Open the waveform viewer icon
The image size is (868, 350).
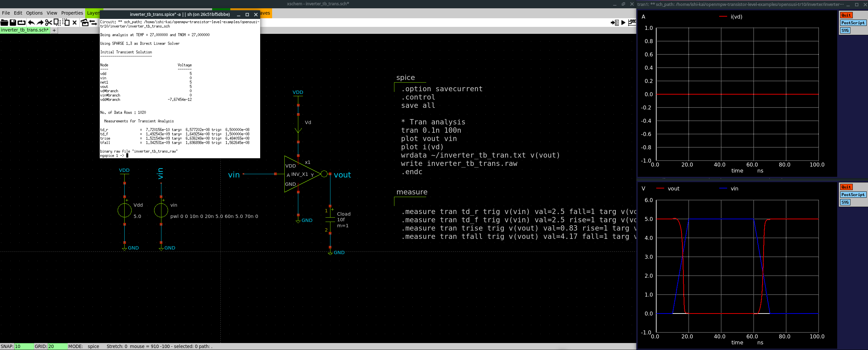click(x=632, y=23)
